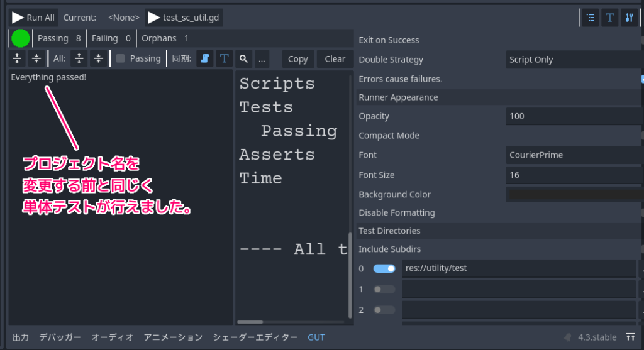The image size is (644, 350).
Task: Open the オーディオ tab
Action: (x=113, y=337)
